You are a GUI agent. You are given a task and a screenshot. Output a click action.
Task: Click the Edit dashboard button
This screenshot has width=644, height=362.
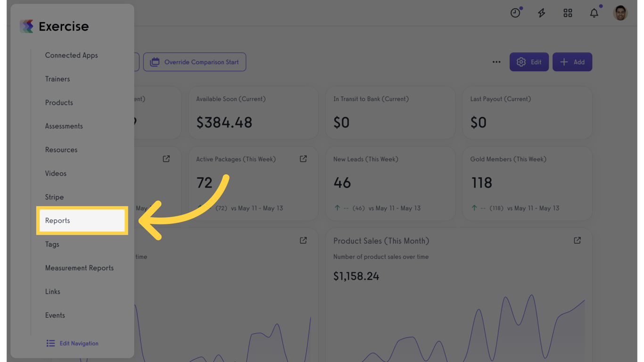coord(529,62)
